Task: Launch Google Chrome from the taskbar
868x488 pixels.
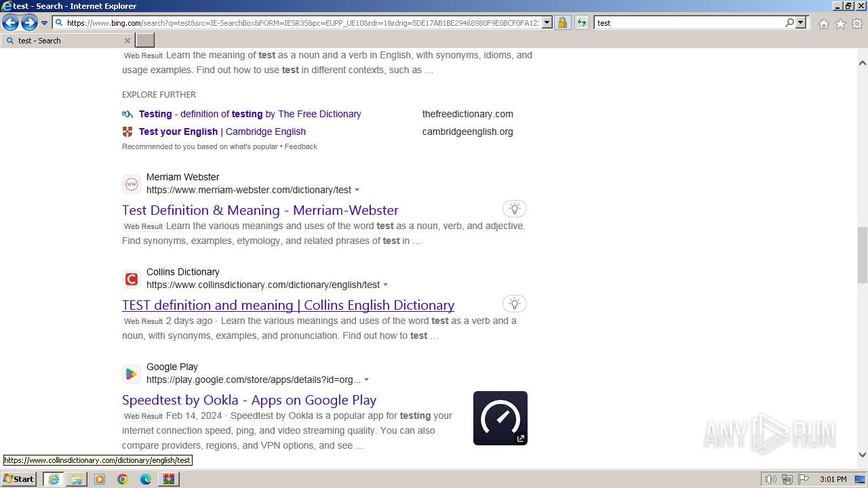Action: tap(123, 479)
